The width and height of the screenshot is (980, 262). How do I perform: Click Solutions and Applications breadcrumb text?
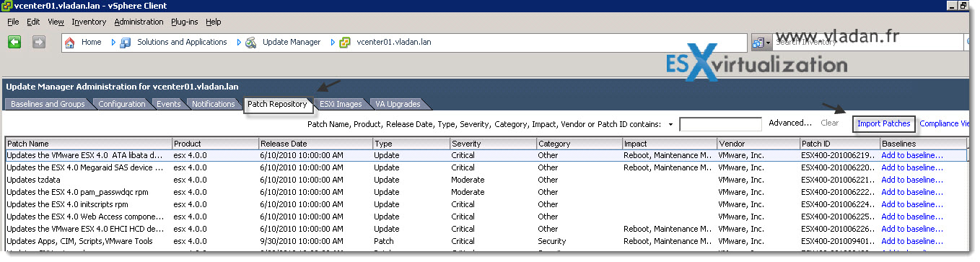[x=182, y=43]
